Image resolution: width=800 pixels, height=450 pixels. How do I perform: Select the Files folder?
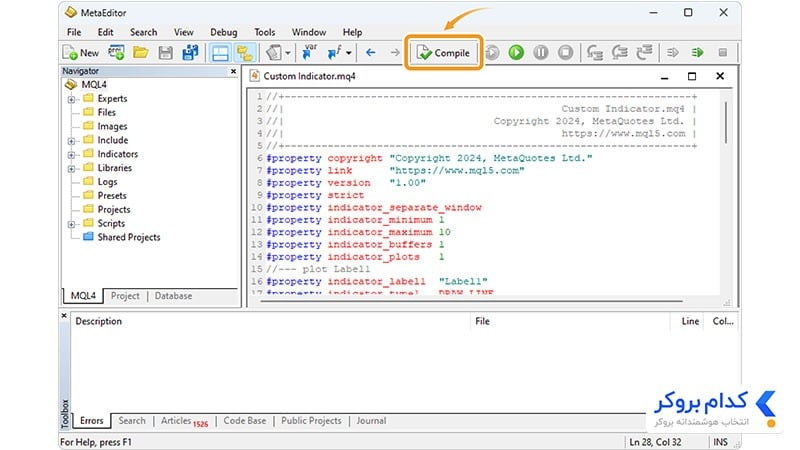pos(106,112)
